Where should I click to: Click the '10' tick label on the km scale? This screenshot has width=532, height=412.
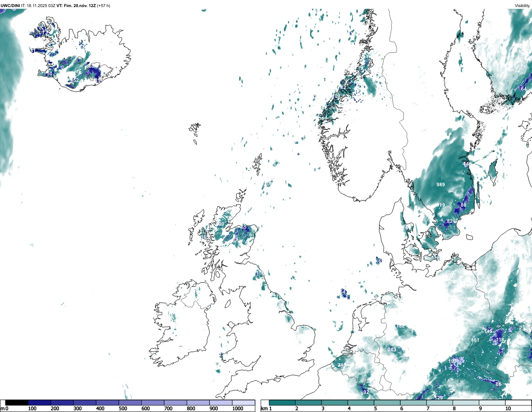click(507, 409)
